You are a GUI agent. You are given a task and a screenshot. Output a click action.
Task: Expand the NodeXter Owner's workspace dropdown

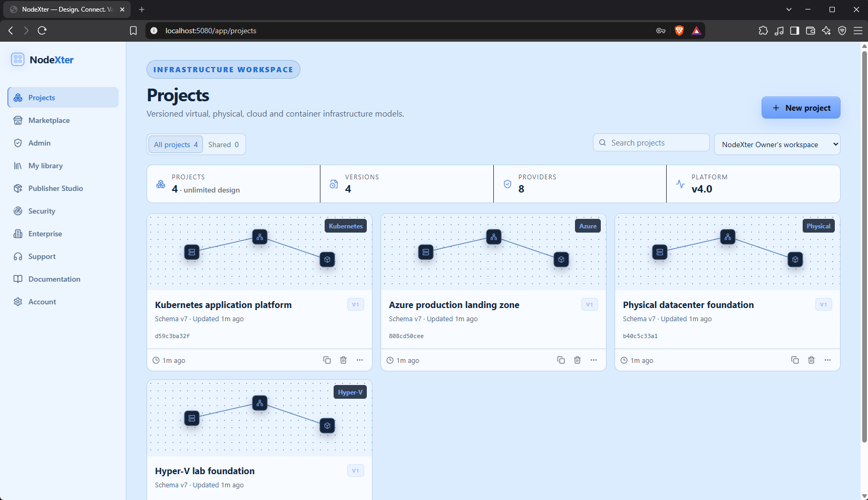click(x=777, y=145)
